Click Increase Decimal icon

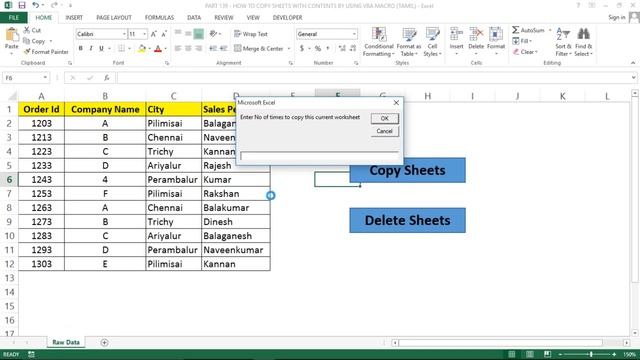pyautogui.click(x=342, y=49)
